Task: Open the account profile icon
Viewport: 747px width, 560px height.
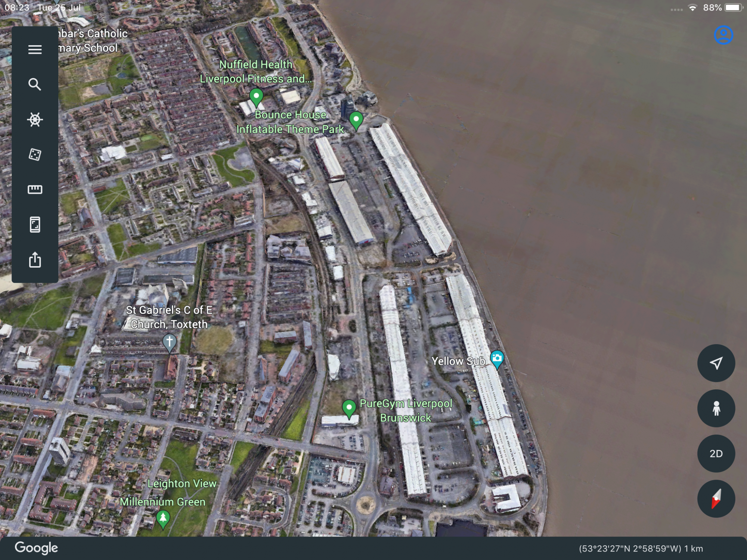Action: (723, 35)
